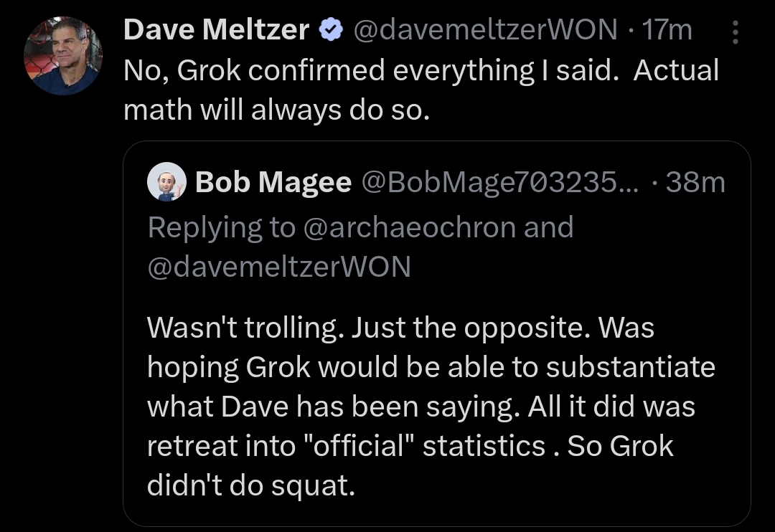Click the 38m quoted tweet timestamp

[695, 184]
